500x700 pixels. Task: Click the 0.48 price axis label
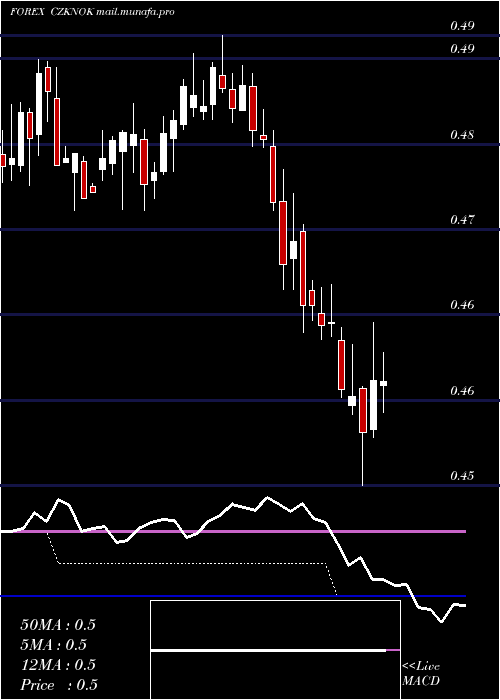tap(462, 134)
